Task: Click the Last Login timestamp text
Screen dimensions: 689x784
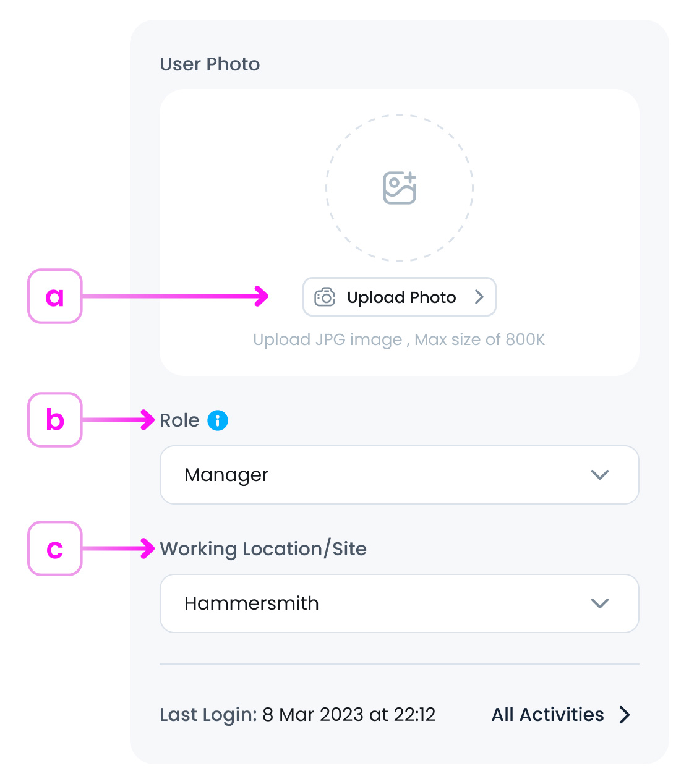Action: click(x=298, y=715)
